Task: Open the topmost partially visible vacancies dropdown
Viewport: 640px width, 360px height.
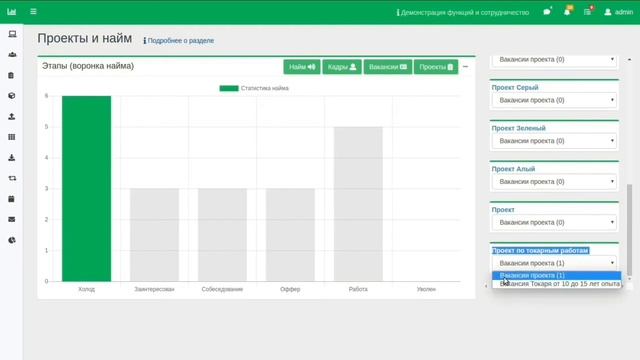Action: pos(554,60)
